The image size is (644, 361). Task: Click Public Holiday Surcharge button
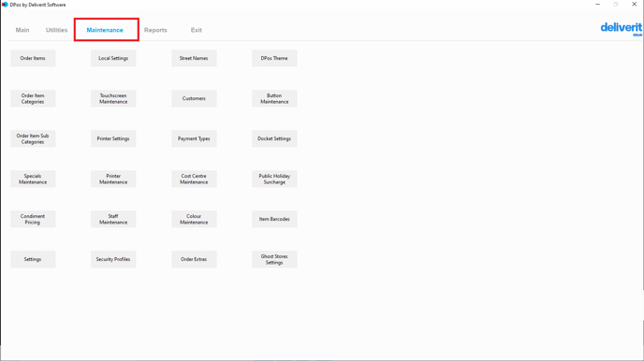(274, 179)
